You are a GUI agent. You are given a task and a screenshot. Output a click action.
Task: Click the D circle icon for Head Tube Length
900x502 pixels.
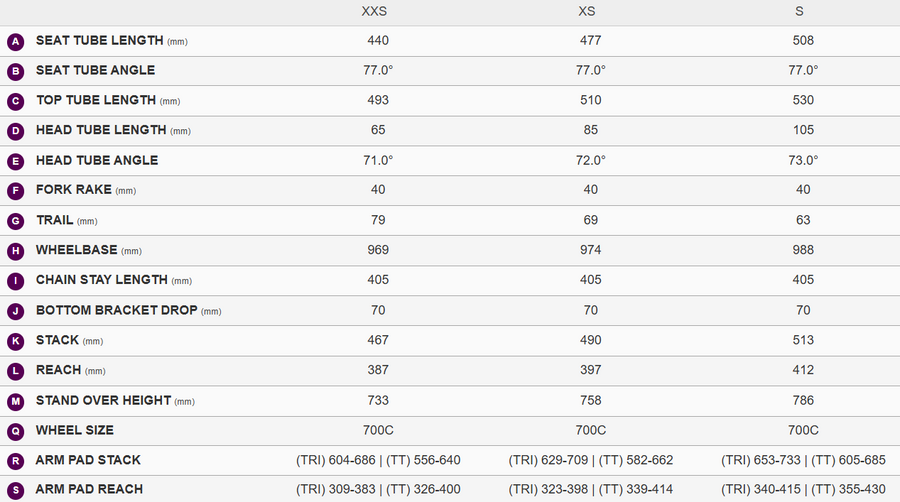15,131
